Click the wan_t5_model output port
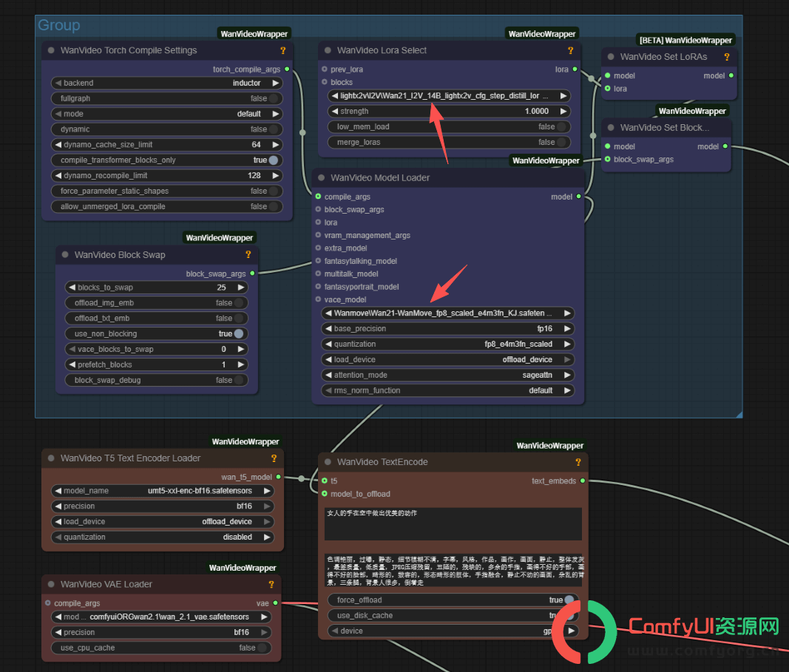The width and height of the screenshot is (789, 672). point(278,477)
